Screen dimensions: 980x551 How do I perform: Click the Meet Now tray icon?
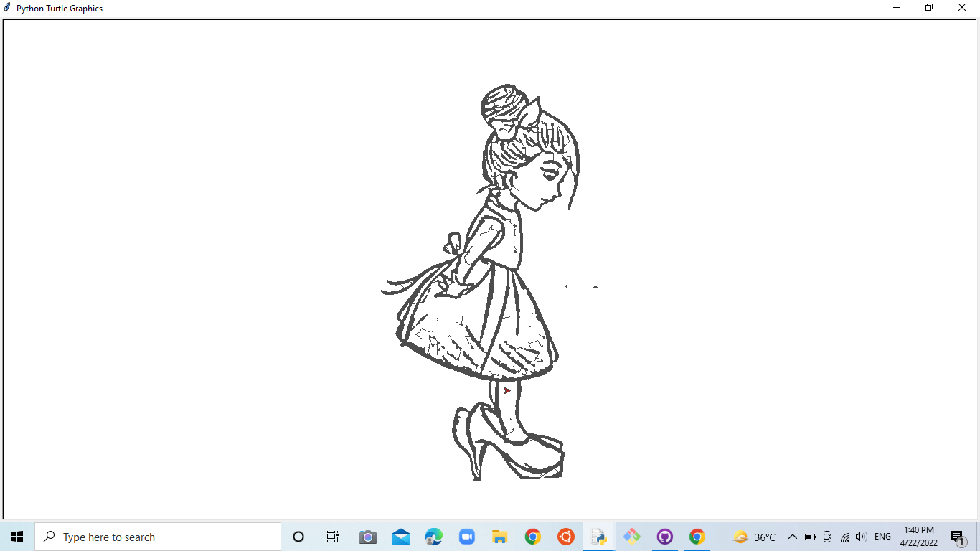click(827, 537)
